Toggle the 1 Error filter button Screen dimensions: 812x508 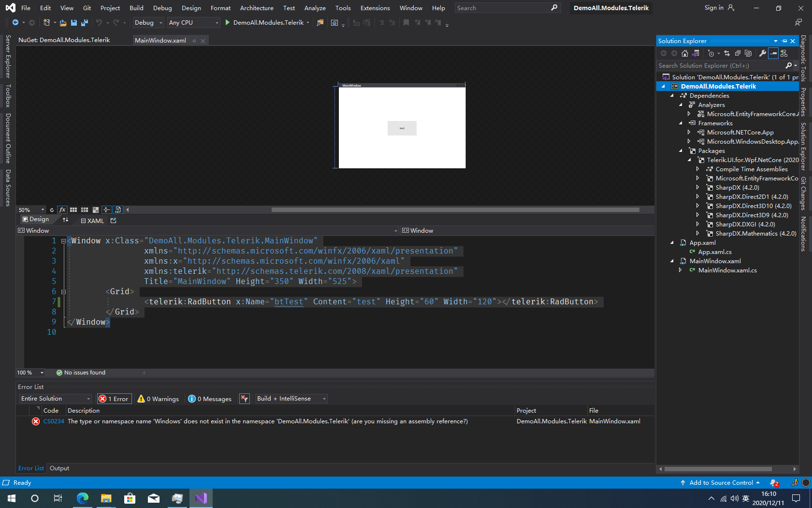click(114, 399)
